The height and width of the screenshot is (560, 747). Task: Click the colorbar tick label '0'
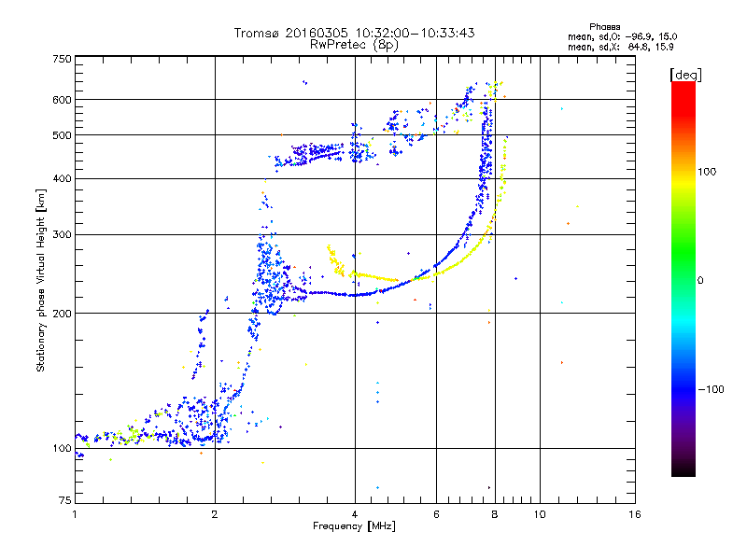click(x=700, y=281)
